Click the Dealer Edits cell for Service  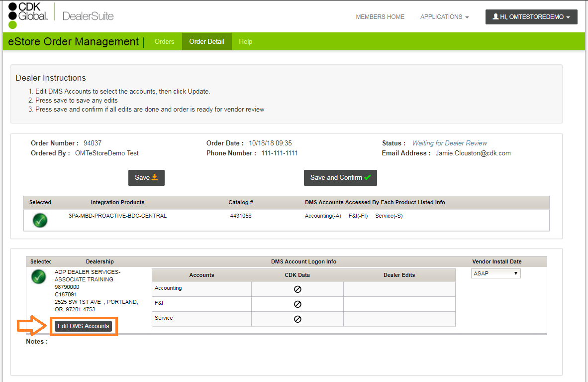[x=399, y=319]
